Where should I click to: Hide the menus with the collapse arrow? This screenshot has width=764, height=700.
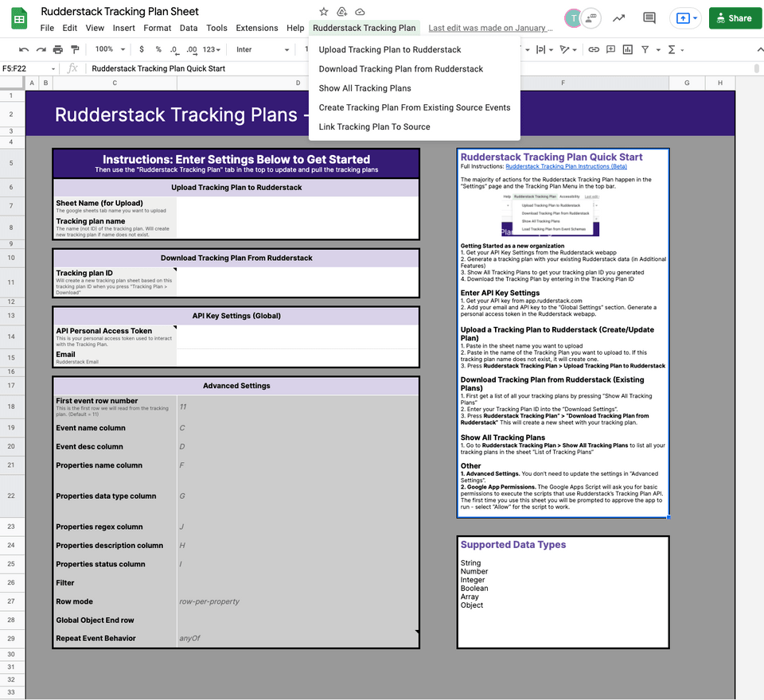pyautogui.click(x=759, y=49)
